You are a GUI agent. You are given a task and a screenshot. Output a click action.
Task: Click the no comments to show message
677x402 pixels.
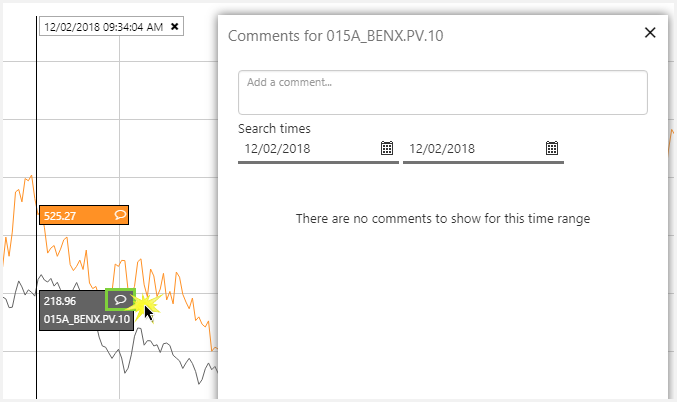tap(442, 218)
